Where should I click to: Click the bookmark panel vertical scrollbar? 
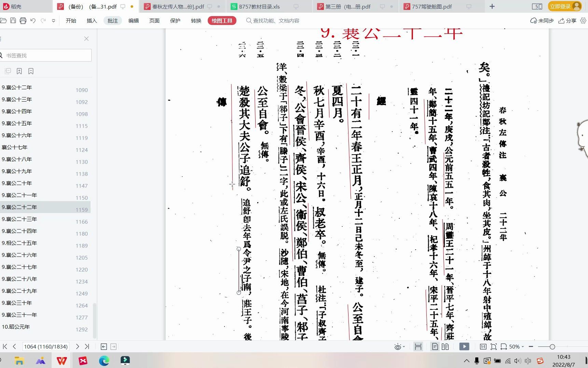tap(95, 320)
